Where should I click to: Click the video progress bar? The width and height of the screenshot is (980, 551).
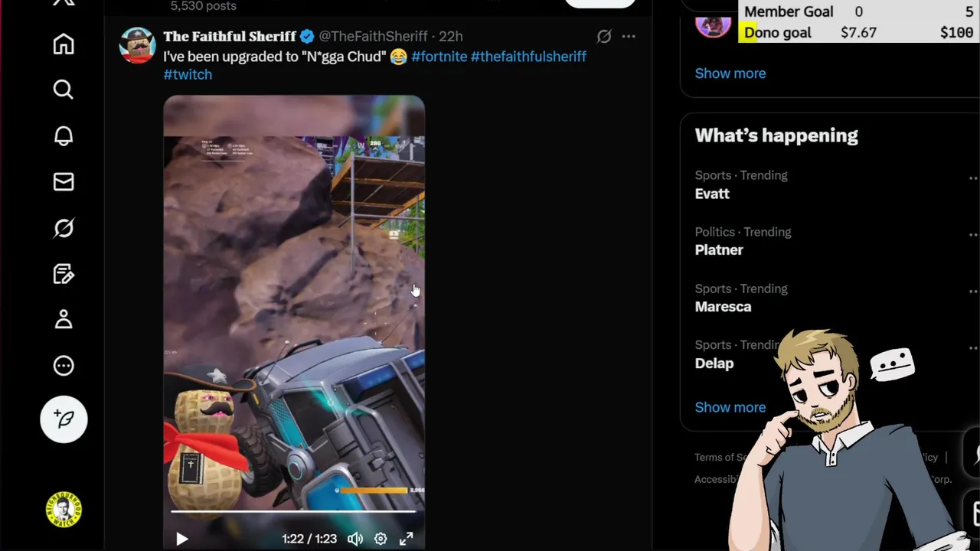point(293,511)
